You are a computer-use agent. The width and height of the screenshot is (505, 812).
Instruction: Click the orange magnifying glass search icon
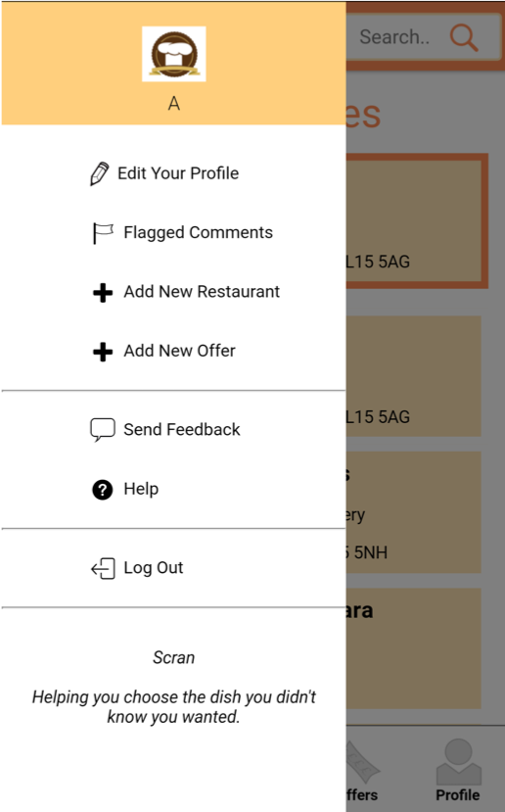463,38
